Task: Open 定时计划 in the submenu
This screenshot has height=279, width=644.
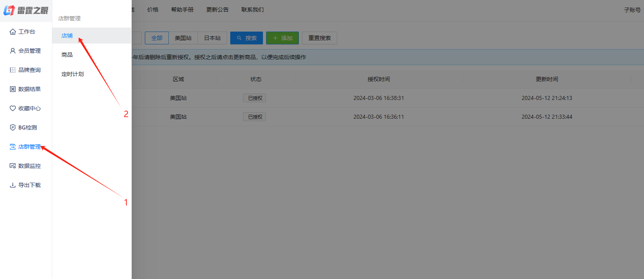Action: 73,74
